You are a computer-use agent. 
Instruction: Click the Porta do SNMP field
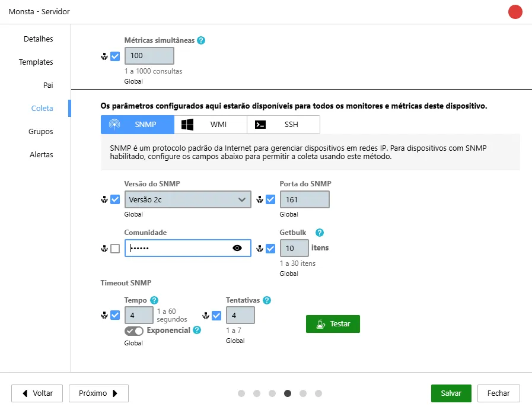[x=305, y=199]
